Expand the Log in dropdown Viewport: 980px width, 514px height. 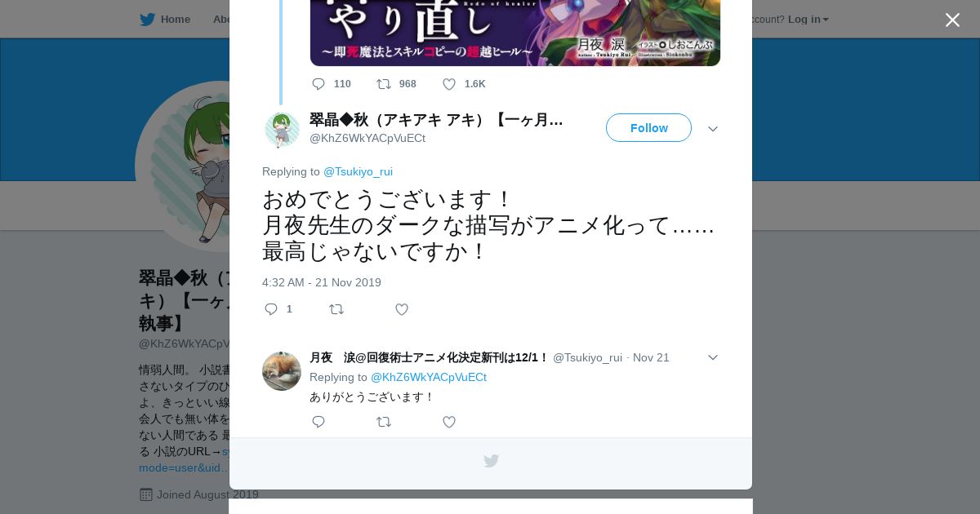tap(808, 20)
